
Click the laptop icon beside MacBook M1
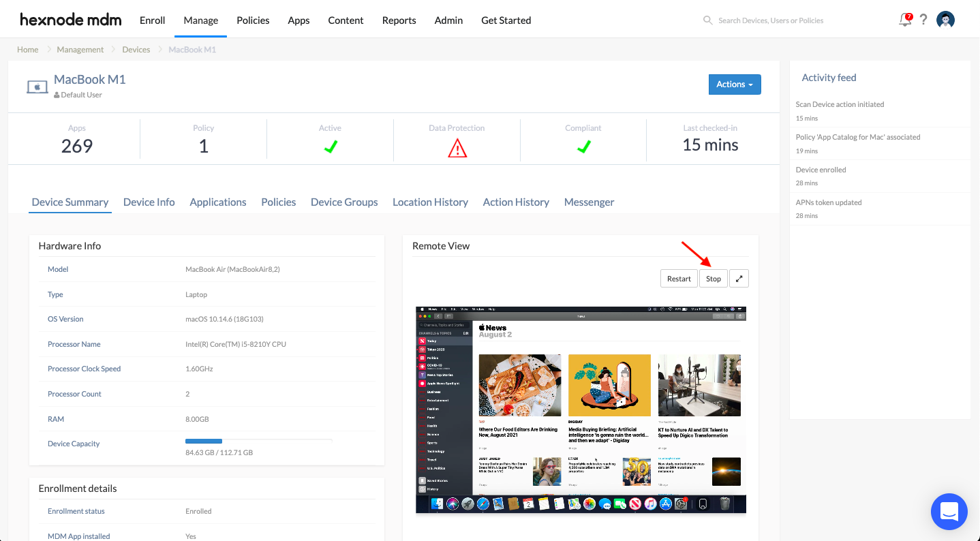point(37,87)
